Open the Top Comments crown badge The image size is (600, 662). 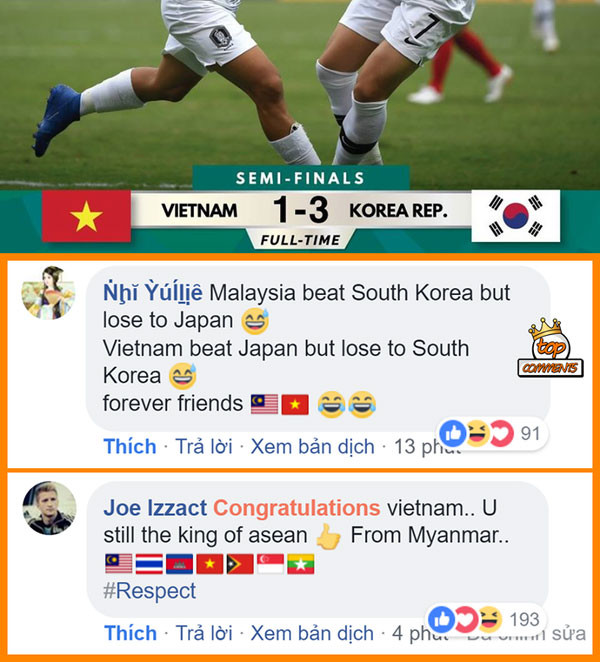(550, 348)
